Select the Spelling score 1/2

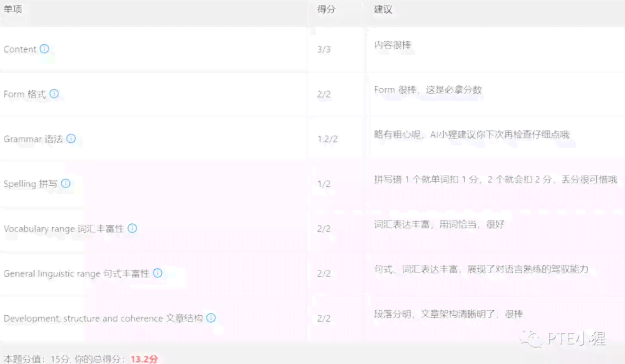coord(324,184)
